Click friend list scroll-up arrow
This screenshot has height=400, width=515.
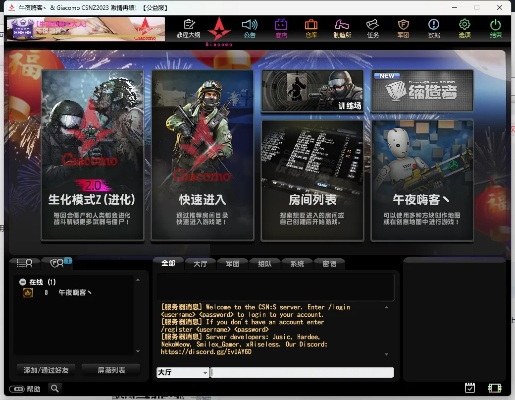[138, 280]
